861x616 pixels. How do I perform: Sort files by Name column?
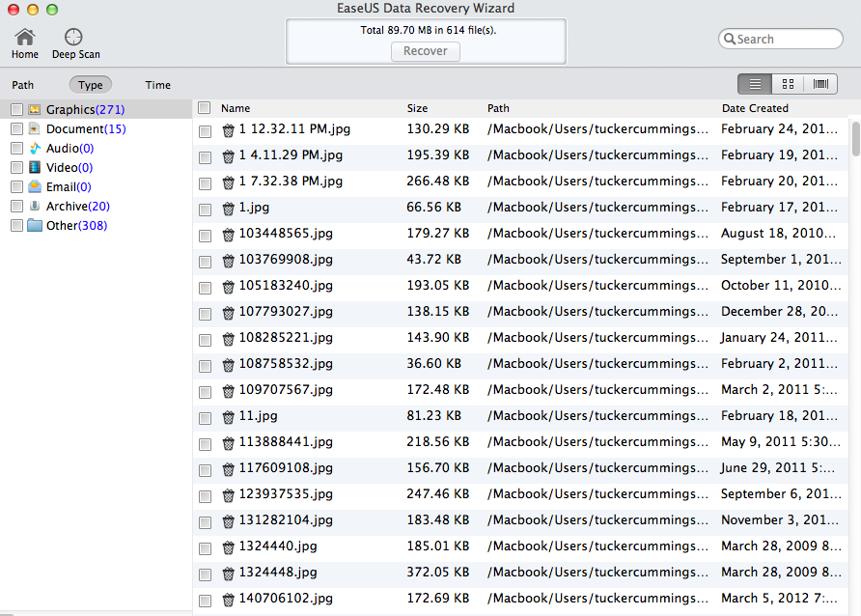tap(236, 108)
